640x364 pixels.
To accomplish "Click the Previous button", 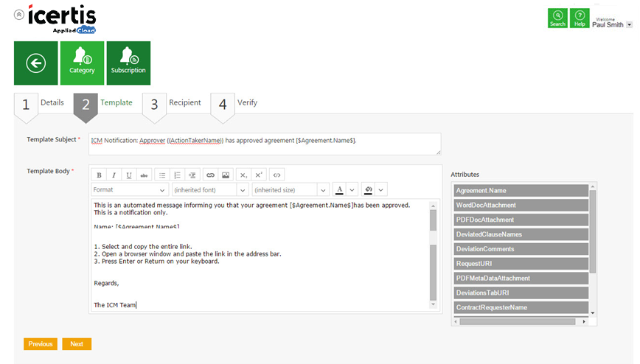I will (x=41, y=344).
